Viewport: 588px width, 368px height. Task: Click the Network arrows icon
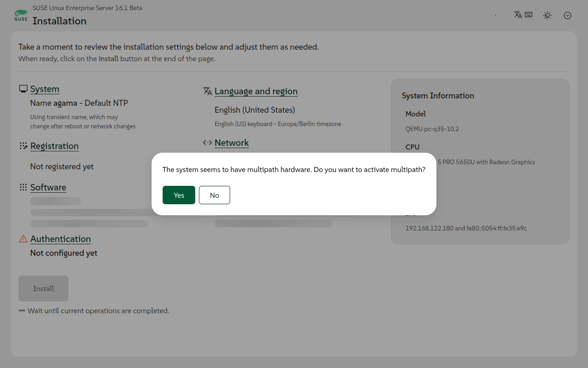[x=207, y=143]
